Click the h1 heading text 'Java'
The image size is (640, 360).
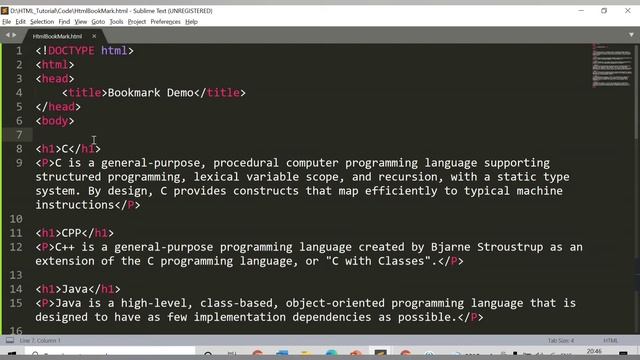75,289
